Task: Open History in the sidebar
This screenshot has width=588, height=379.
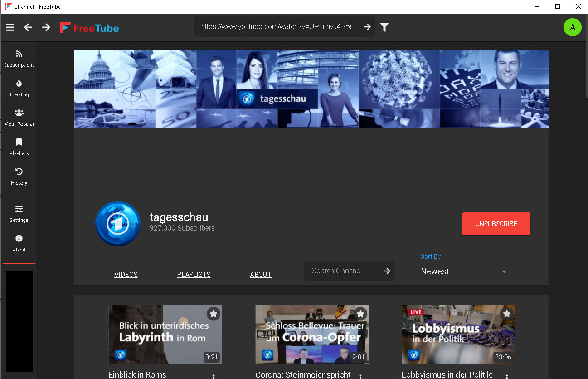Action: (x=19, y=177)
